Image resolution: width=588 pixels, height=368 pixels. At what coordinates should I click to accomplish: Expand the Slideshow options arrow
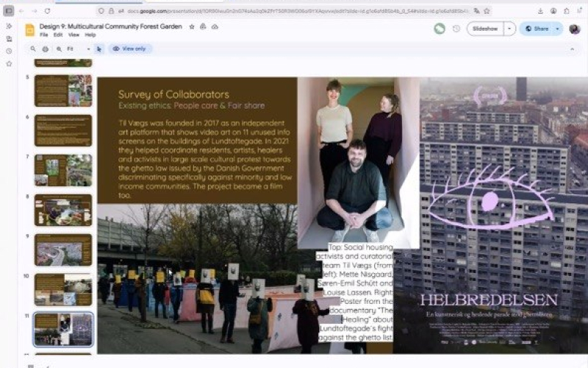(509, 29)
